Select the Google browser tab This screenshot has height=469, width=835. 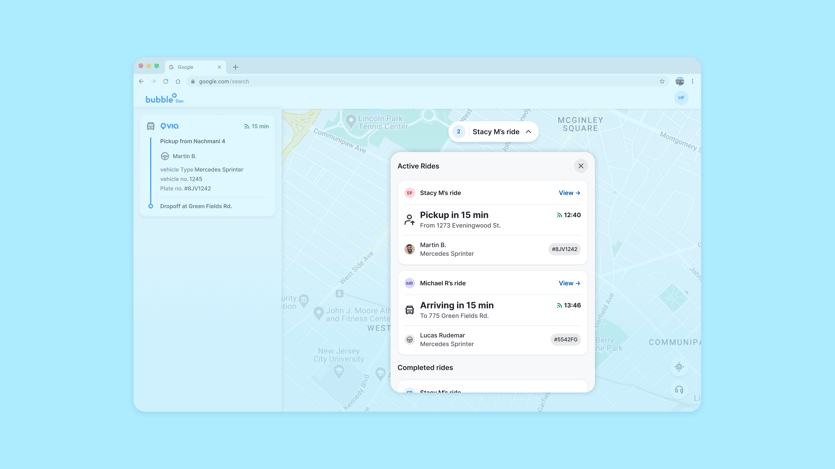[190, 67]
